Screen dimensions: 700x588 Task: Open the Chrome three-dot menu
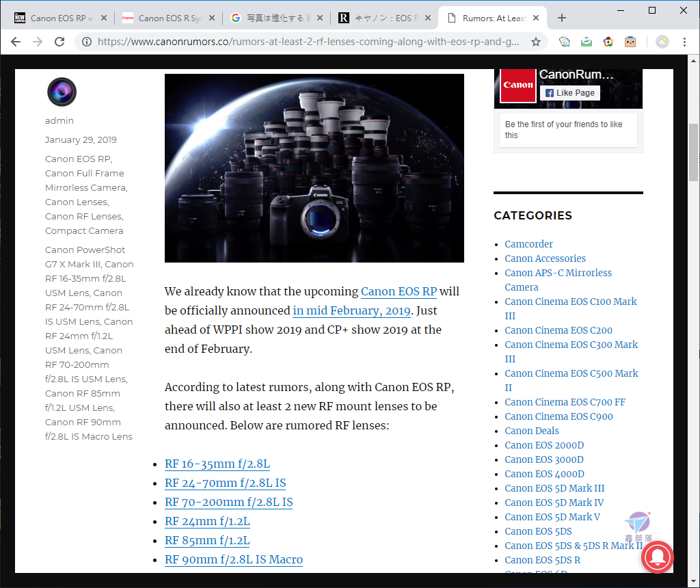[684, 42]
